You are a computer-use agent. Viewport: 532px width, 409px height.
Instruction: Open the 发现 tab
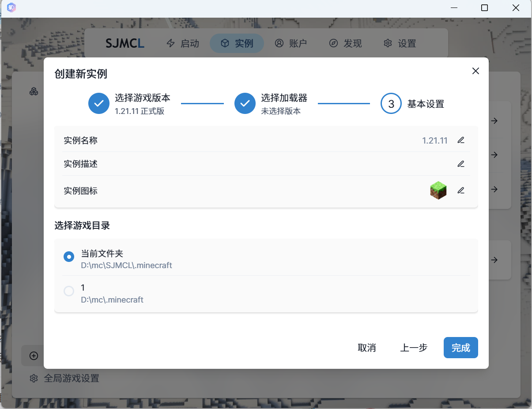[345, 43]
